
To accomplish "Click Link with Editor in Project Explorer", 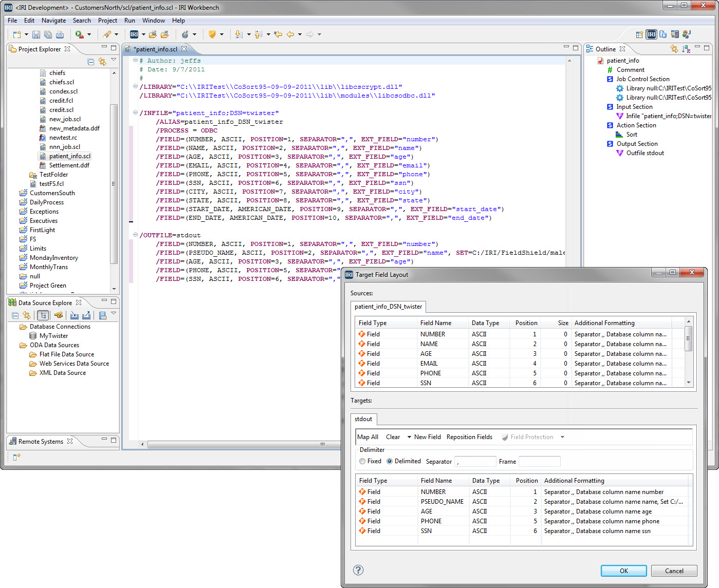I will tap(102, 62).
